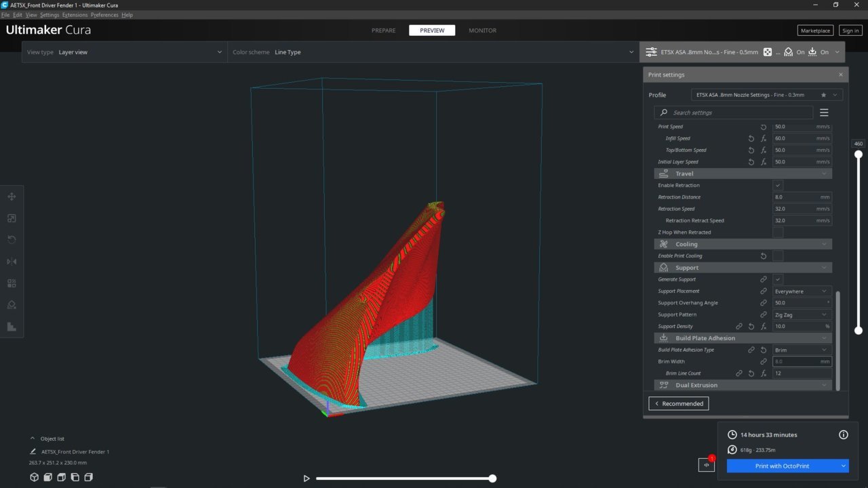
Task: Toggle Generate Support checkbox
Action: pyautogui.click(x=778, y=279)
